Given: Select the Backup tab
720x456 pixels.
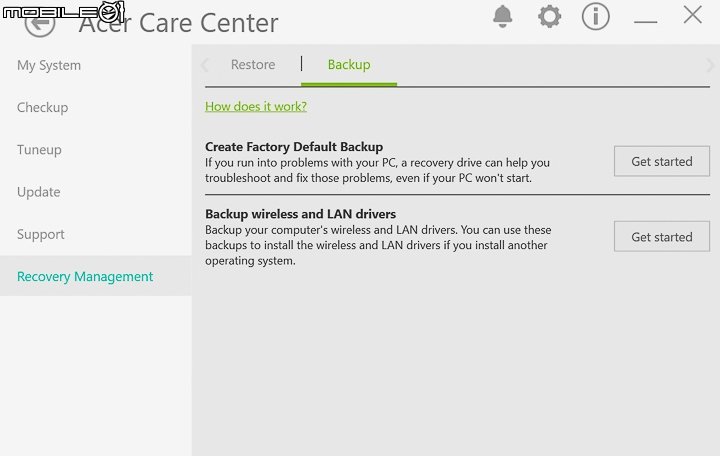Looking at the screenshot, I should 349,65.
